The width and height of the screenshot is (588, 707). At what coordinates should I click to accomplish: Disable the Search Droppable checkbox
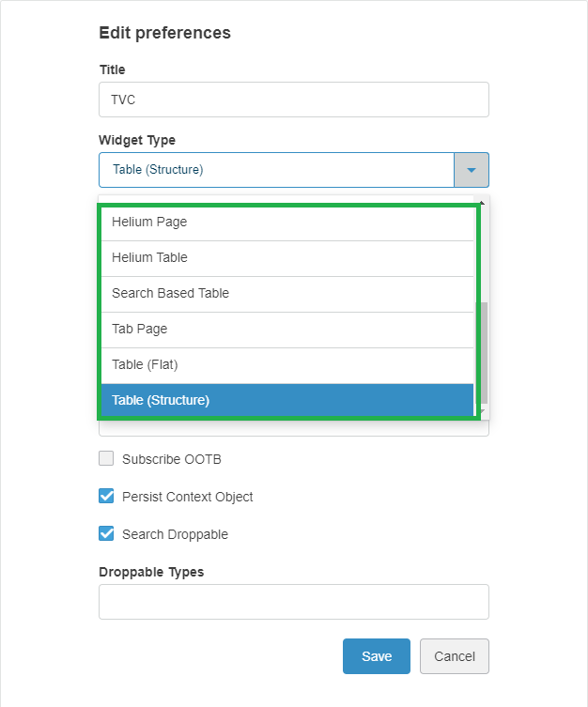[107, 534]
